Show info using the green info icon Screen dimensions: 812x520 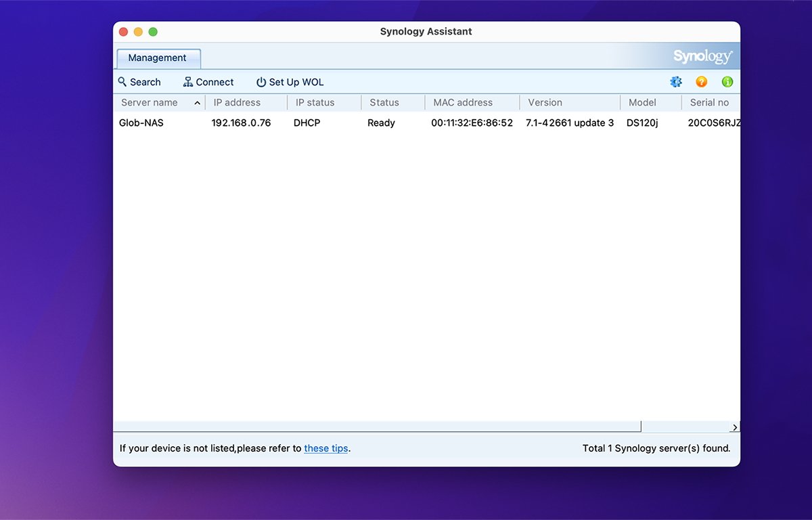(x=727, y=82)
